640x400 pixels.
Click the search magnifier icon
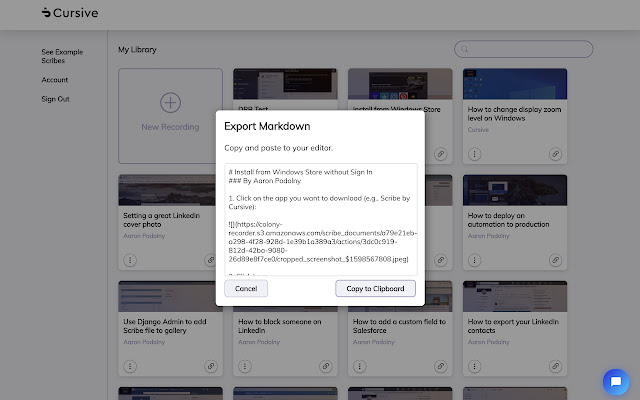tap(464, 49)
